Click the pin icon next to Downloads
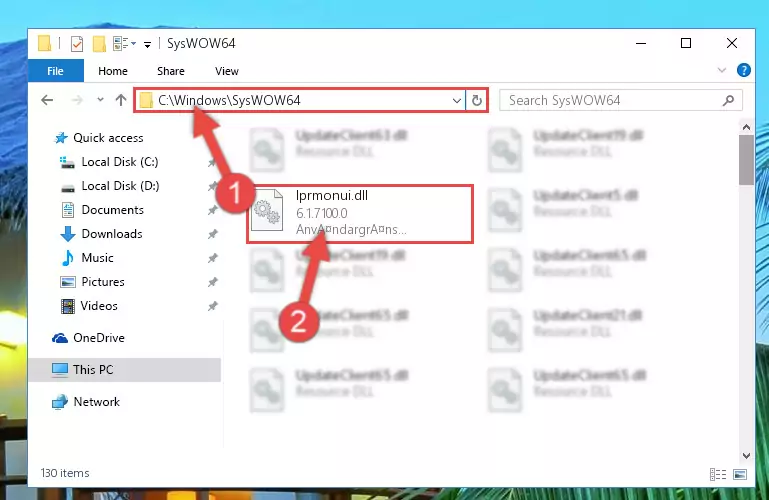 point(212,234)
